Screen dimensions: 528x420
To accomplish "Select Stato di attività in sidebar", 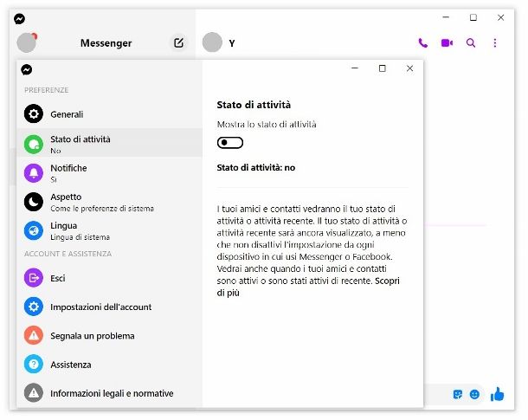I will (109, 143).
